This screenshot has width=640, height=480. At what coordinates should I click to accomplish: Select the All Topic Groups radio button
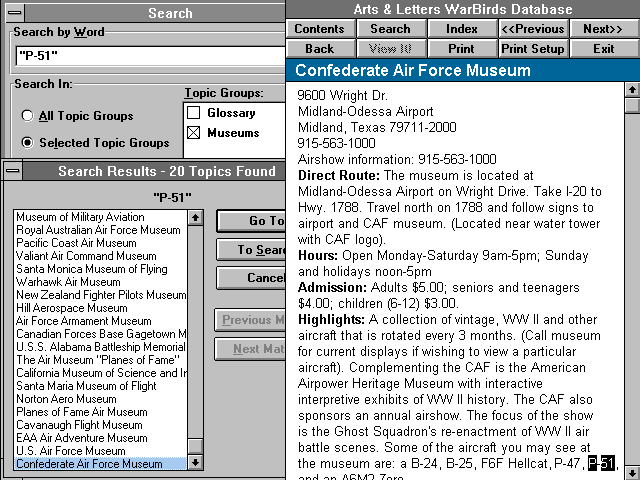click(x=27, y=116)
